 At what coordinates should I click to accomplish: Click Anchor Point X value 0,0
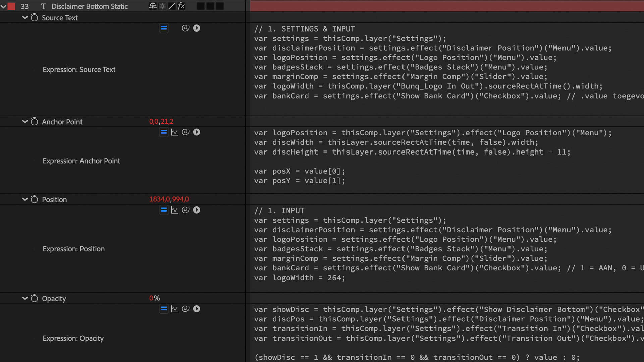(154, 121)
